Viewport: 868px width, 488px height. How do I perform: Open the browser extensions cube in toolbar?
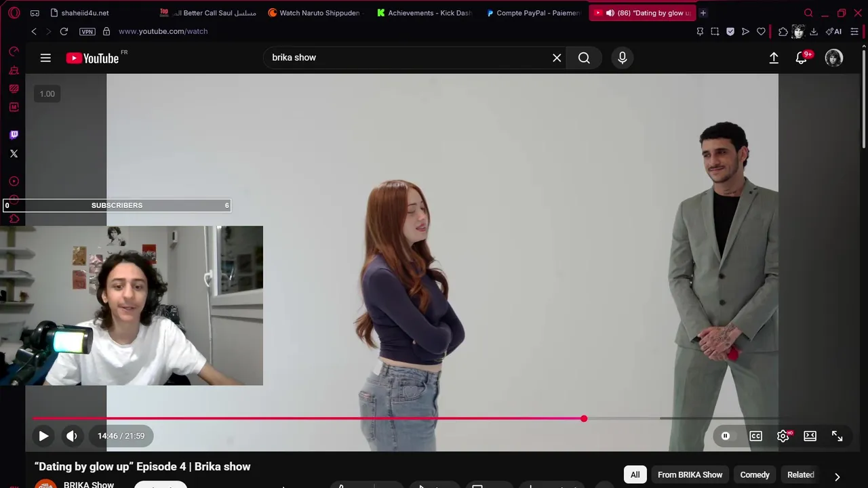[783, 31]
